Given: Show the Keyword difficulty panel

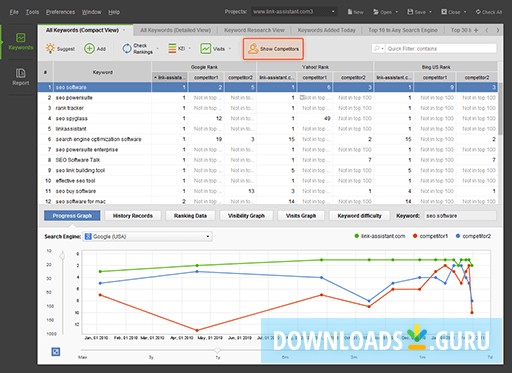Looking at the screenshot, I should (359, 216).
